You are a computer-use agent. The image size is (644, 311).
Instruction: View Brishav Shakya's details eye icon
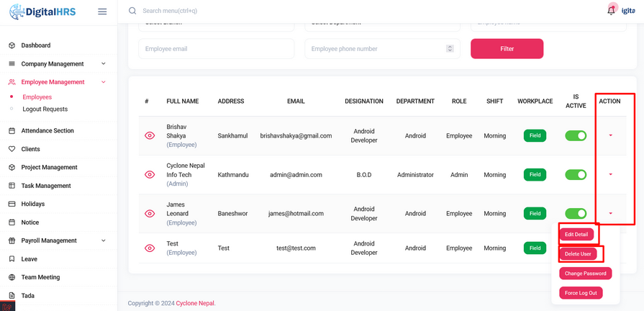tap(150, 135)
